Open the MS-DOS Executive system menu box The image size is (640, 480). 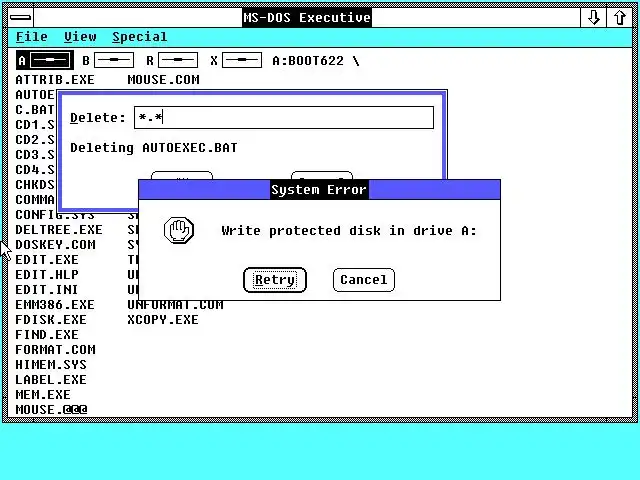[20, 18]
